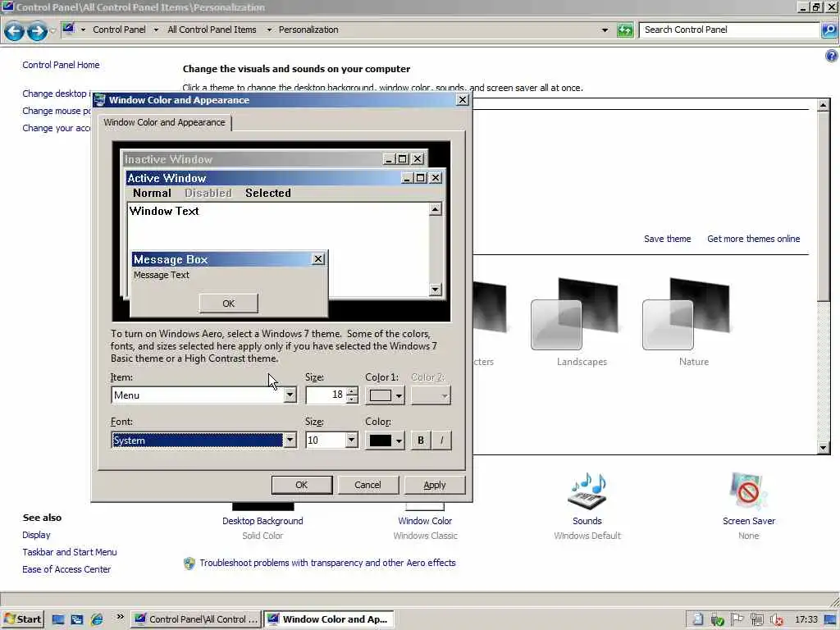Click the clock showing 17:33
Image resolution: width=840 pixels, height=630 pixels.
tap(806, 620)
